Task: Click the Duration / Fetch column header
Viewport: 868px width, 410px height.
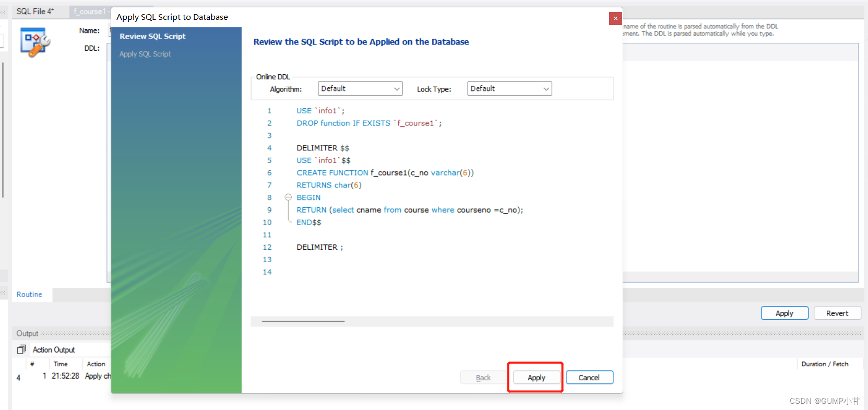Action: [825, 364]
